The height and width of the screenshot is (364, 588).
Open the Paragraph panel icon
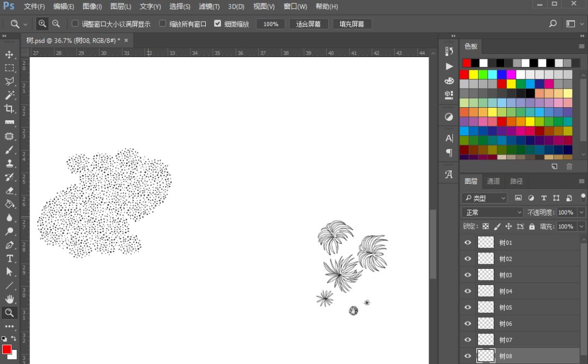(449, 152)
